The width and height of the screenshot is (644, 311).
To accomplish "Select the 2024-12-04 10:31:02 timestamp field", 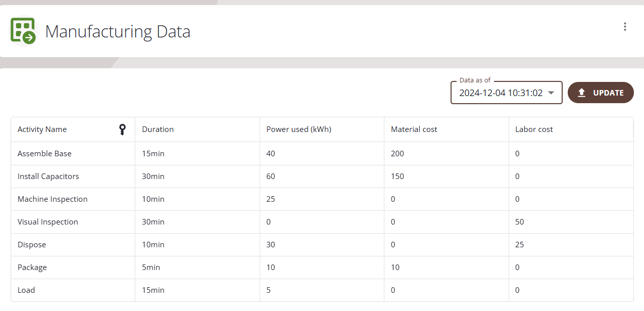I will coord(501,93).
